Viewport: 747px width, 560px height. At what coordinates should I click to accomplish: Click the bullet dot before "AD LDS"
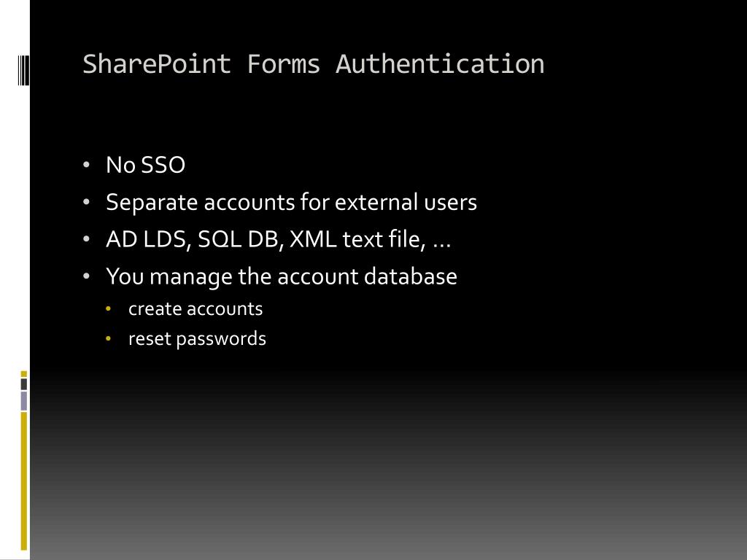click(87, 240)
